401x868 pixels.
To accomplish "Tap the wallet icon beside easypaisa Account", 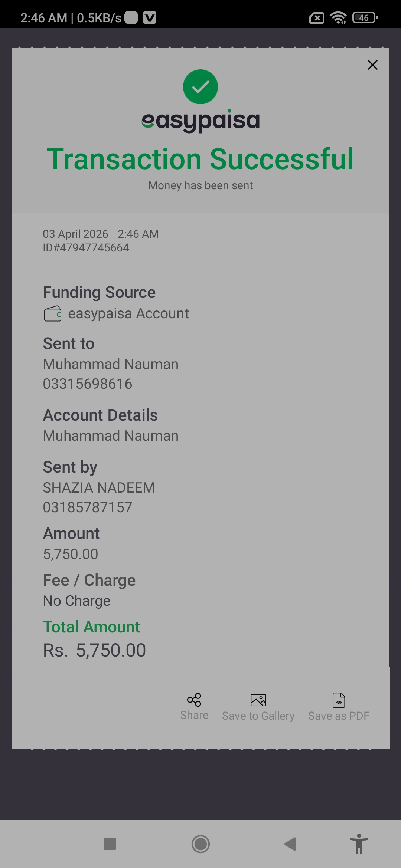I will tap(53, 314).
